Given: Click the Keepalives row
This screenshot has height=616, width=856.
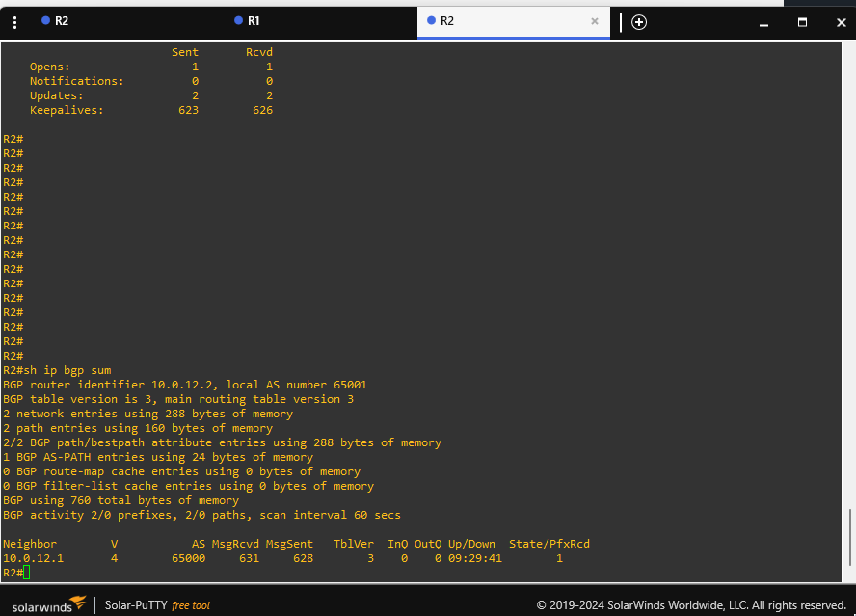Looking at the screenshot, I should click(151, 110).
